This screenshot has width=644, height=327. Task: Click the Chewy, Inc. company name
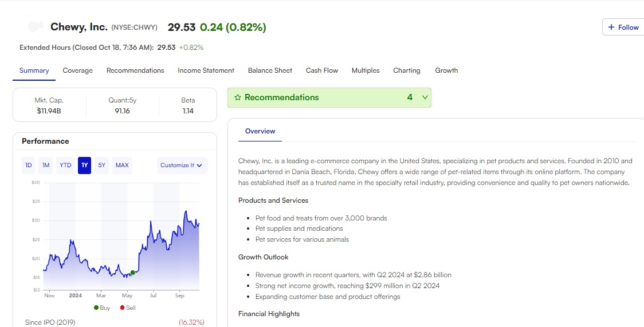(79, 27)
